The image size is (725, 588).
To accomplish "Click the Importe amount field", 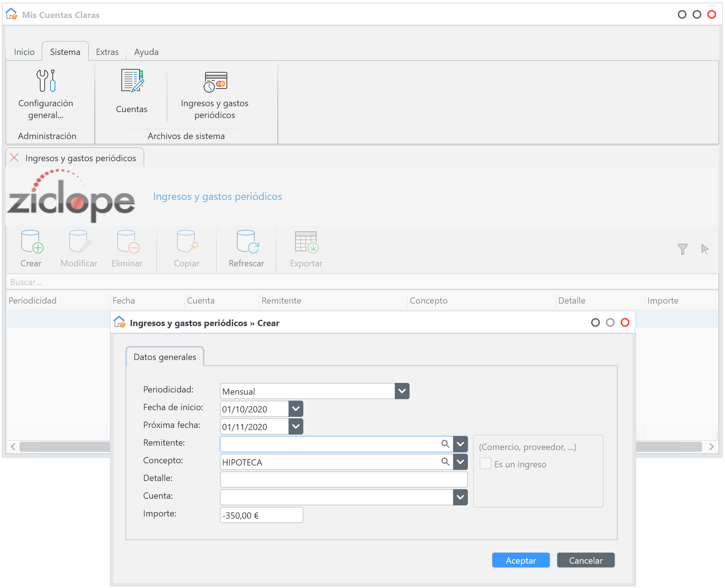I will [x=261, y=515].
